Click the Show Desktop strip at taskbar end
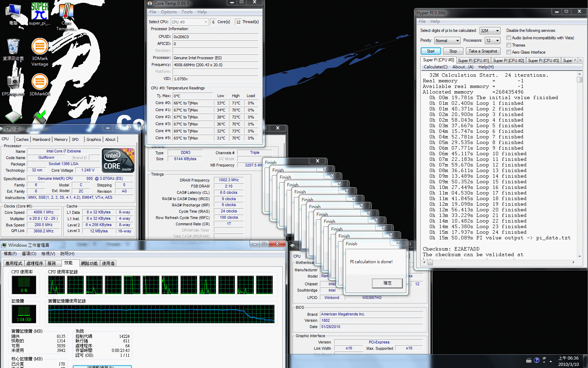Screen dimensions: 588x368 point(586,361)
